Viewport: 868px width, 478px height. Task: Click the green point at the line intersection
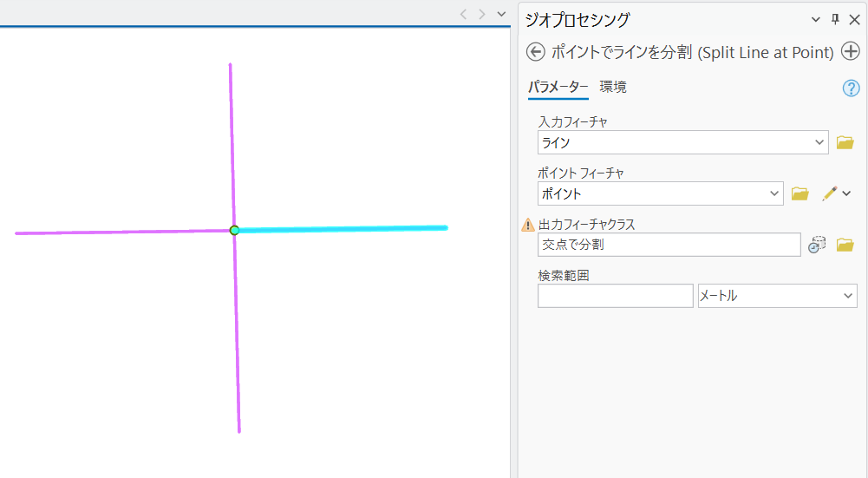point(234,230)
